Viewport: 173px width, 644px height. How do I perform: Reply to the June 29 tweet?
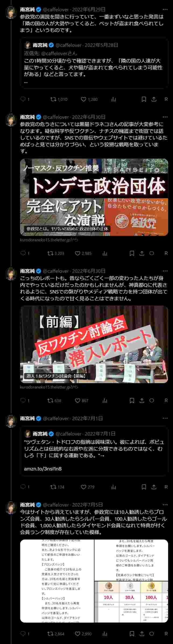23,99
